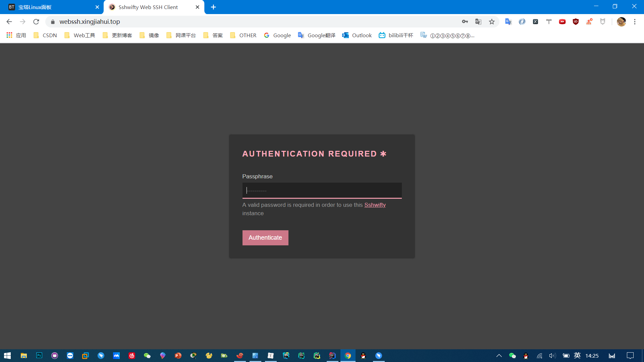The width and height of the screenshot is (644, 362).
Task: Open the CSDN bookmark folder
Action: (x=45, y=36)
